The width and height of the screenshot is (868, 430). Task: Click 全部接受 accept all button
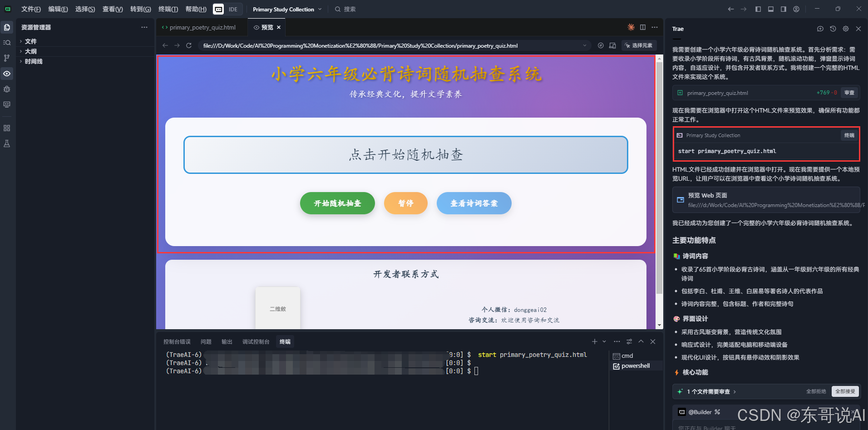coord(845,391)
